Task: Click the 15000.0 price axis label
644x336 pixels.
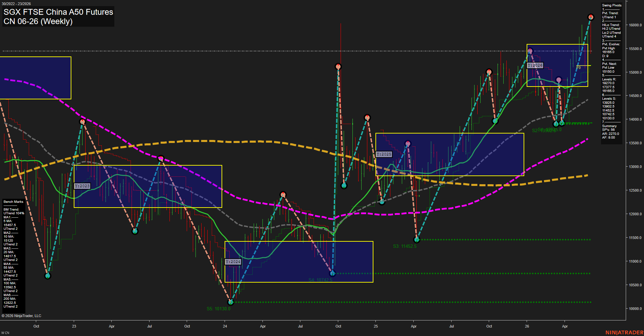Action: point(635,72)
